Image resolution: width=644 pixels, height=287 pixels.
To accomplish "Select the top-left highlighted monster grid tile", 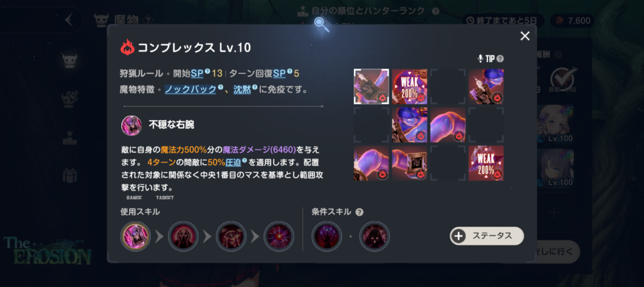I will pyautogui.click(x=371, y=86).
